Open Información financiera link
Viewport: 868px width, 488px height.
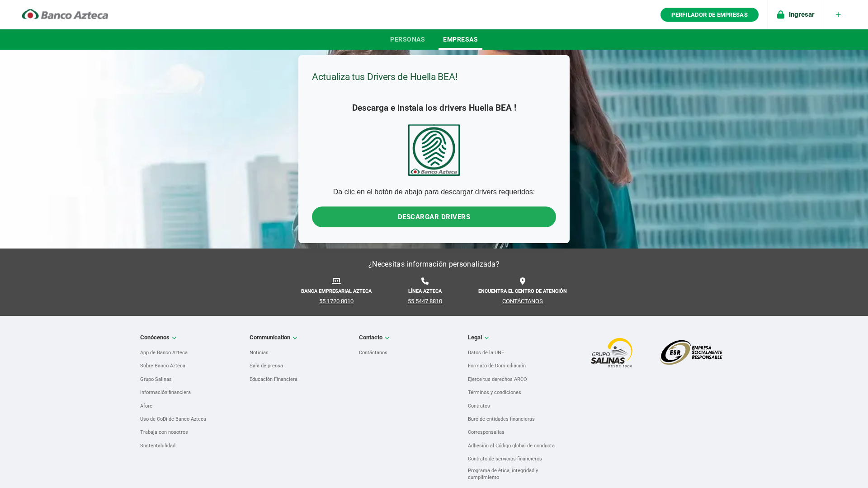[165, 393]
